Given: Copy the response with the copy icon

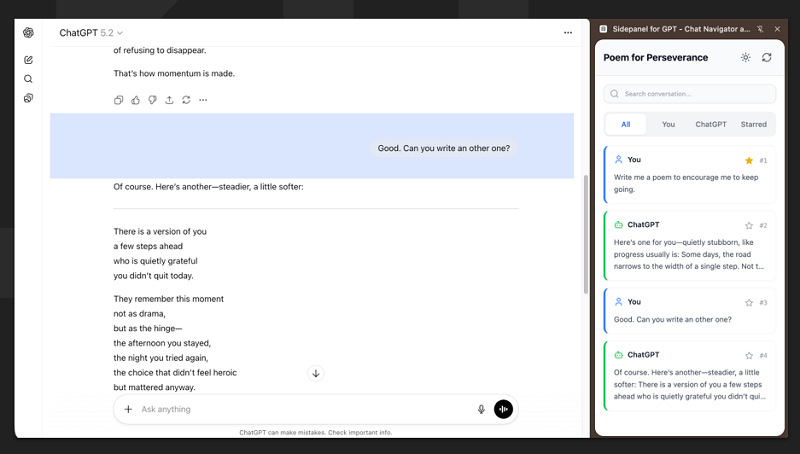Looking at the screenshot, I should coord(119,100).
